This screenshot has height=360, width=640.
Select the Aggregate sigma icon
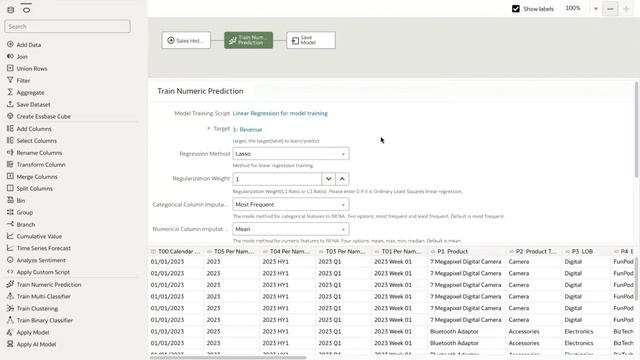pos(10,92)
